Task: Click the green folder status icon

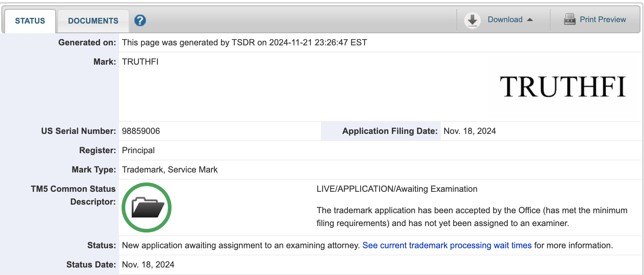Action: 147,207
